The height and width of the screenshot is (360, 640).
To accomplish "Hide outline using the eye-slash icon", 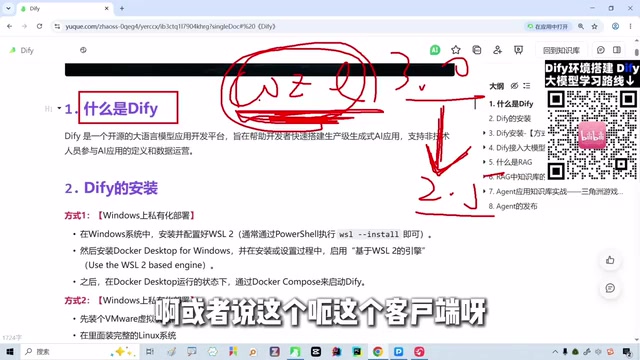I will [x=514, y=86].
